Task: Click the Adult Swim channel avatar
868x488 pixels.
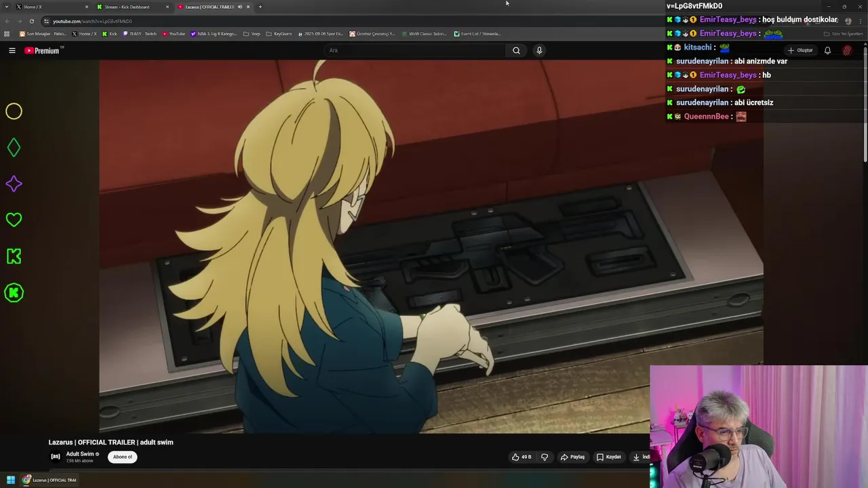Action: [56, 456]
